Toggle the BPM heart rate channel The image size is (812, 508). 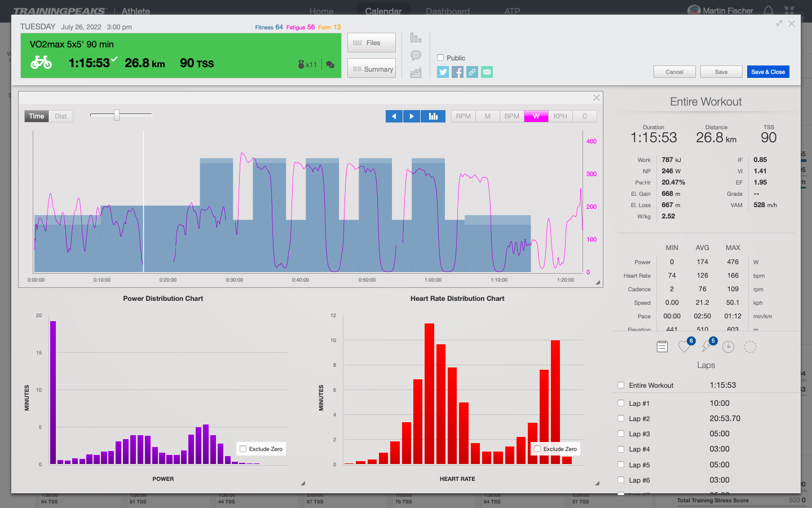511,116
